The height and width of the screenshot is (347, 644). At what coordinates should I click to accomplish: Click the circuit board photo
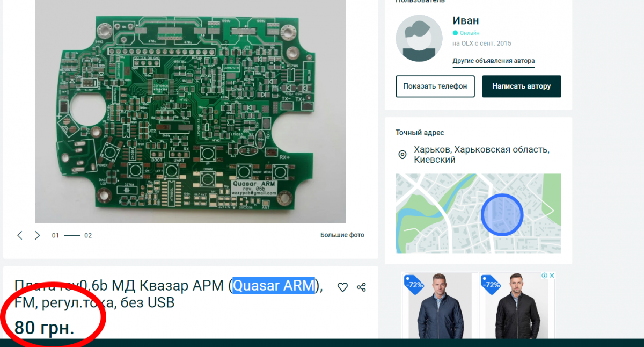[x=191, y=111]
